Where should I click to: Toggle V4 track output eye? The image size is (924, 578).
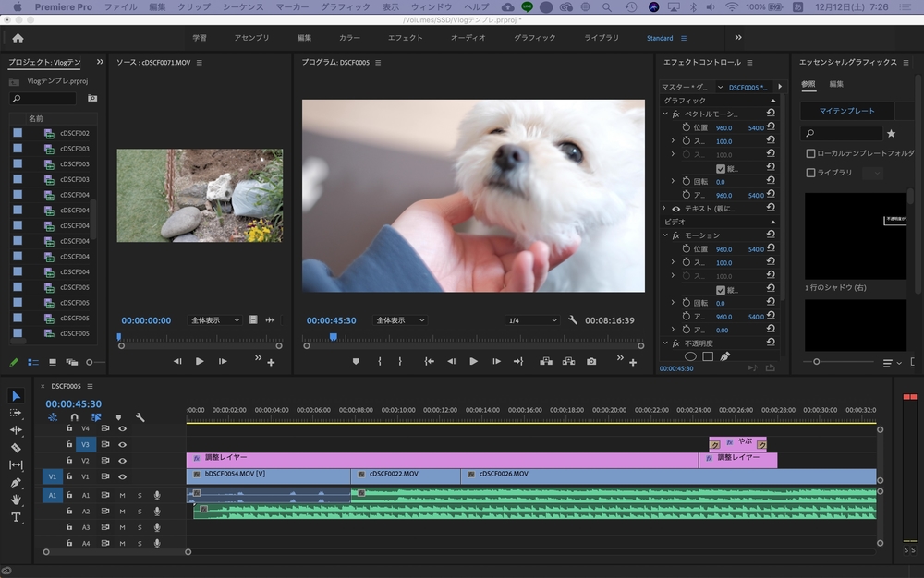[123, 428]
